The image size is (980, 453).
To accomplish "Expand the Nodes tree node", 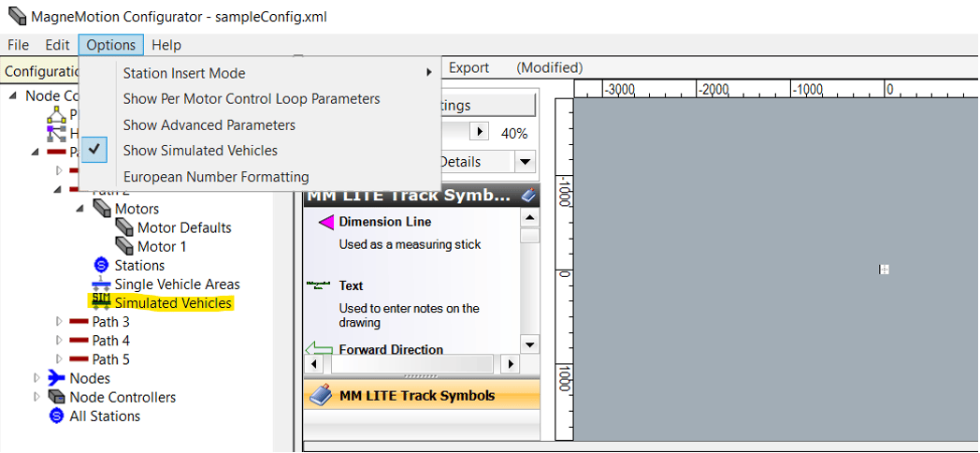I will click(36, 378).
